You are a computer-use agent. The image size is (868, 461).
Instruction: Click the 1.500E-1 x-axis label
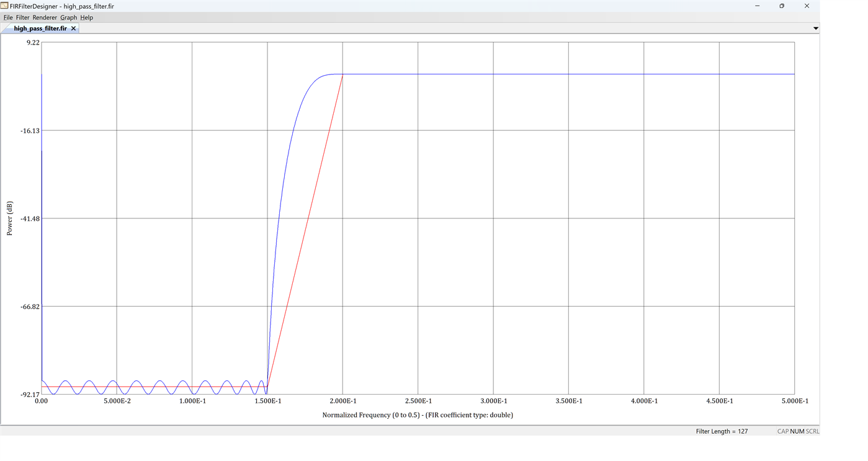point(267,401)
